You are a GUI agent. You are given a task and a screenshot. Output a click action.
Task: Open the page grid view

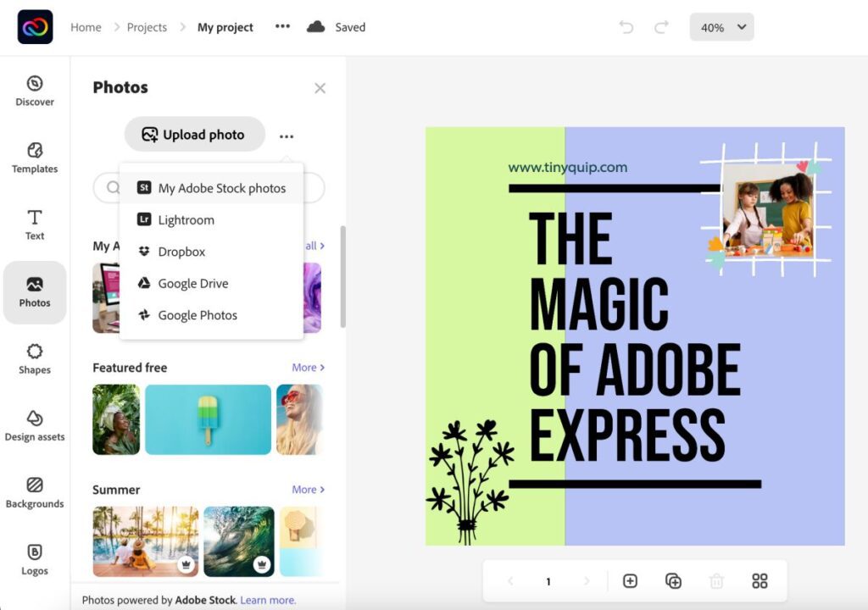tap(759, 581)
